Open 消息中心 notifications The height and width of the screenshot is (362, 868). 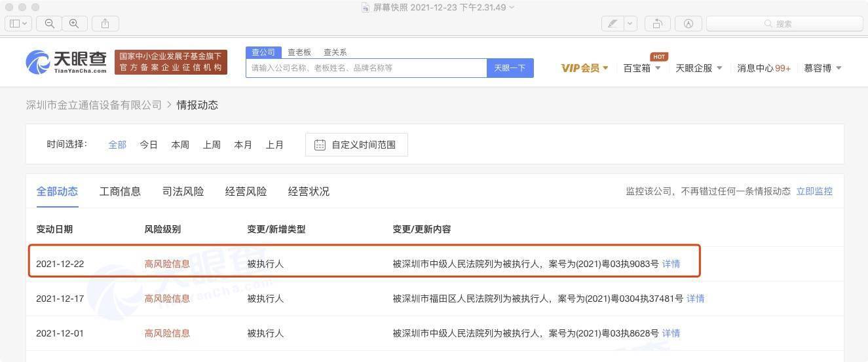[764, 68]
